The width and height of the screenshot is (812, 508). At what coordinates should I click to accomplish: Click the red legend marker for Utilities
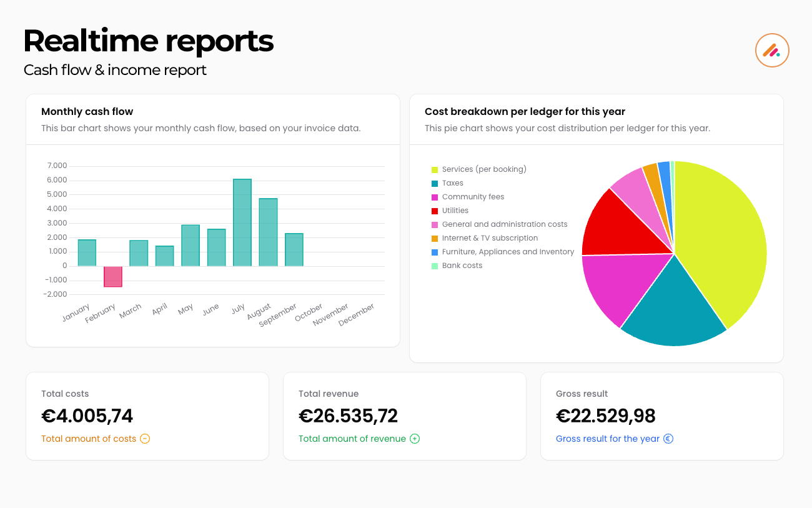[x=435, y=210]
